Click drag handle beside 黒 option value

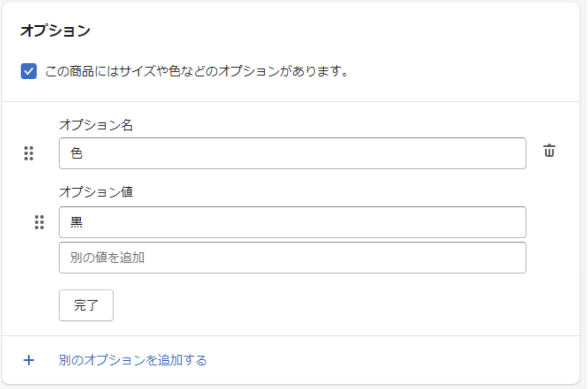[39, 222]
